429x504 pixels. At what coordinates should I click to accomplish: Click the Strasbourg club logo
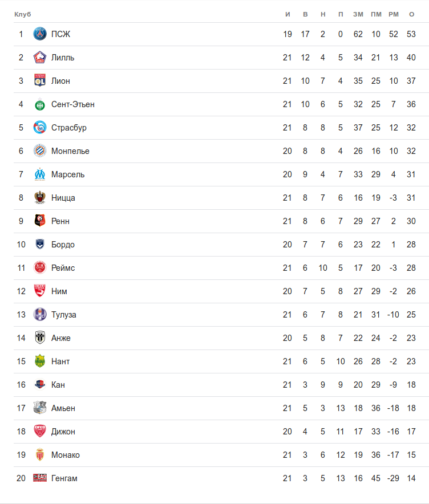[39, 128]
